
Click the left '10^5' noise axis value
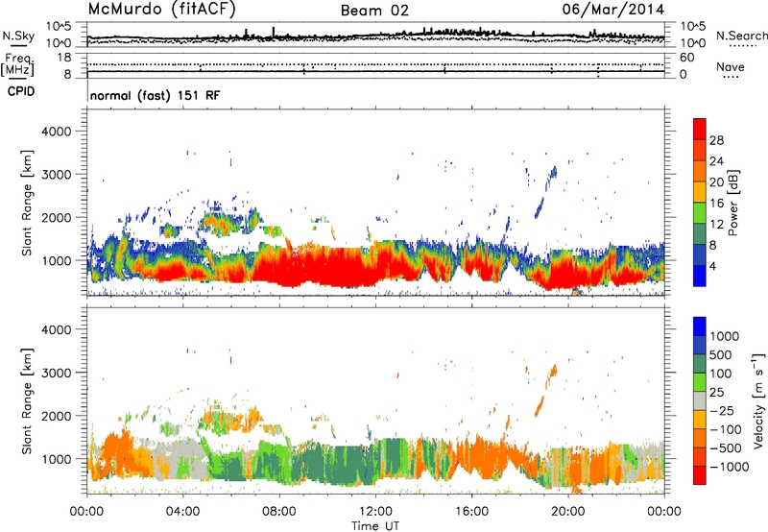tap(59, 26)
